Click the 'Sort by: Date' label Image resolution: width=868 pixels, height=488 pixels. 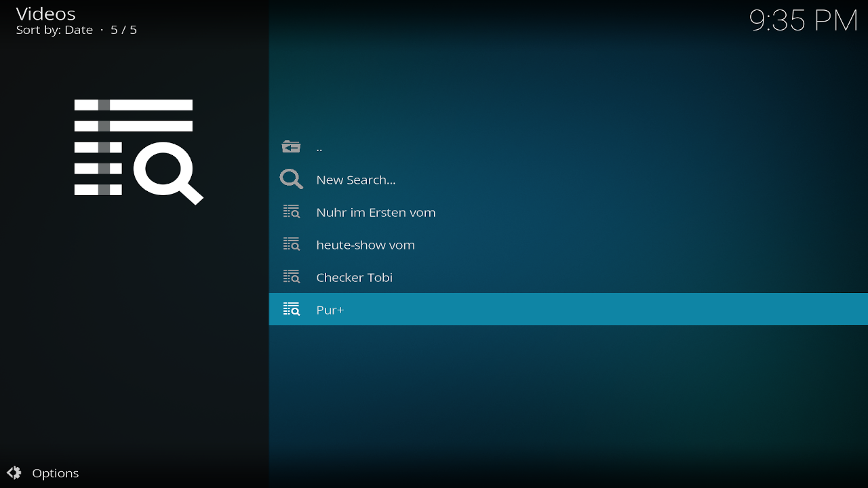[x=54, y=30]
